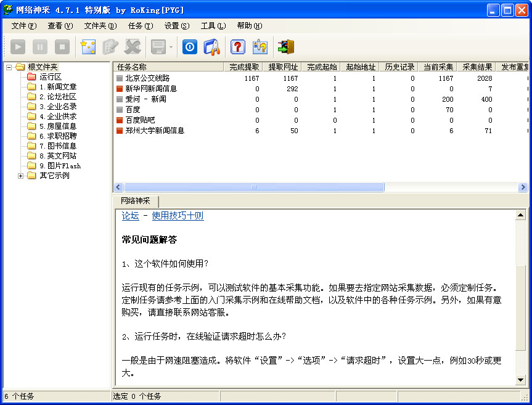Screen dimensions: 532x405
Task: Click the 论坛 hyperlink
Action: (129, 216)
